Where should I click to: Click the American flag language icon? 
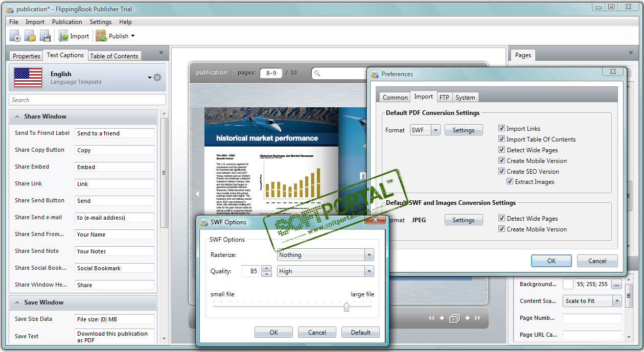28,77
